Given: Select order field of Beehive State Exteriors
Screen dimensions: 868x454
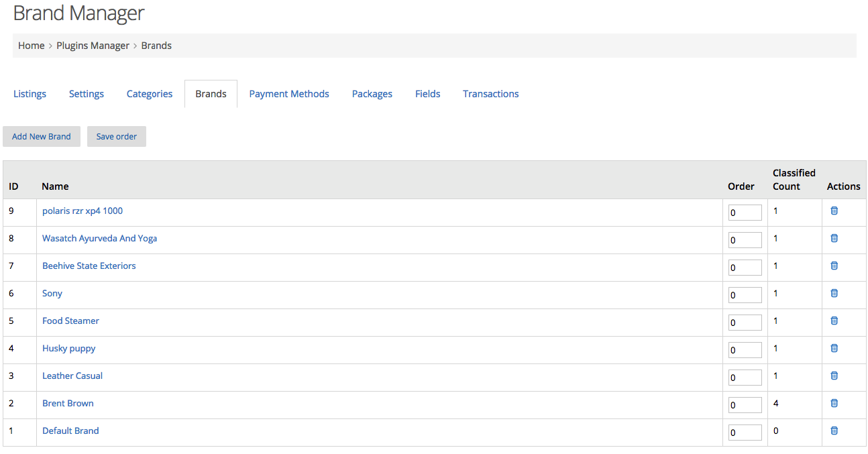Looking at the screenshot, I should (x=745, y=268).
